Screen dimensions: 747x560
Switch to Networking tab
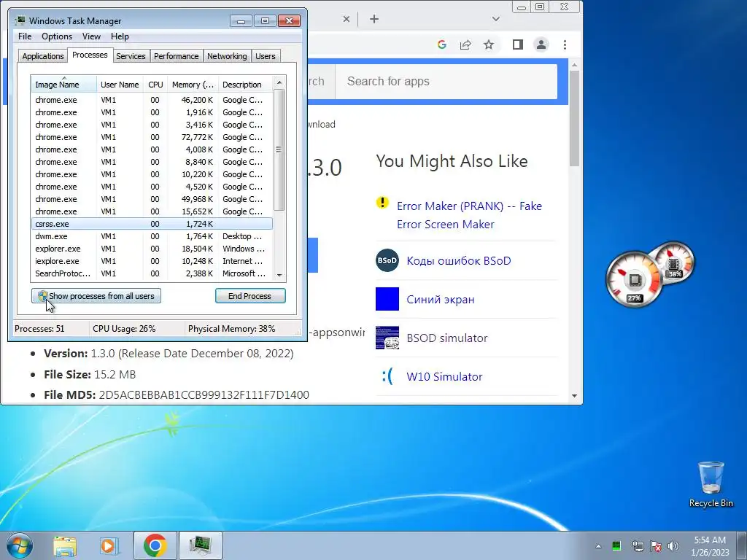[227, 55]
